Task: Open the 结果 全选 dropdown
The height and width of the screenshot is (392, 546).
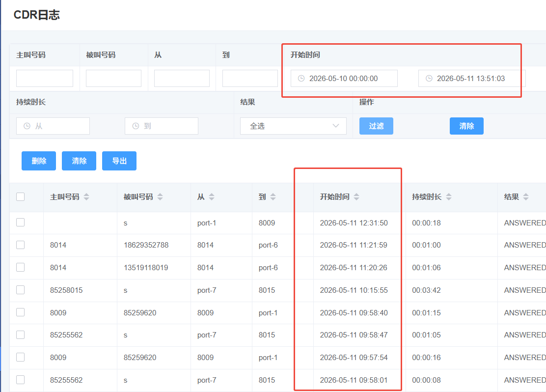Action: 293,126
